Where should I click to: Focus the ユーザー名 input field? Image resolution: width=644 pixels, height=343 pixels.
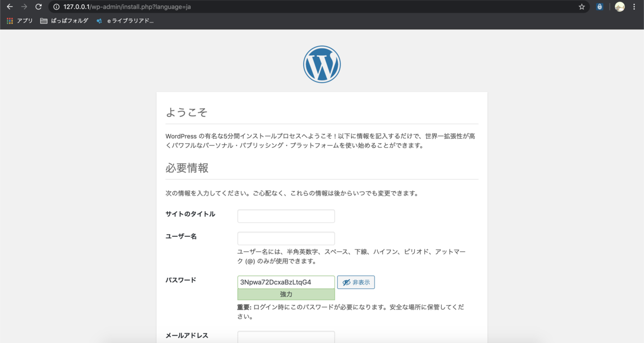pyautogui.click(x=286, y=238)
